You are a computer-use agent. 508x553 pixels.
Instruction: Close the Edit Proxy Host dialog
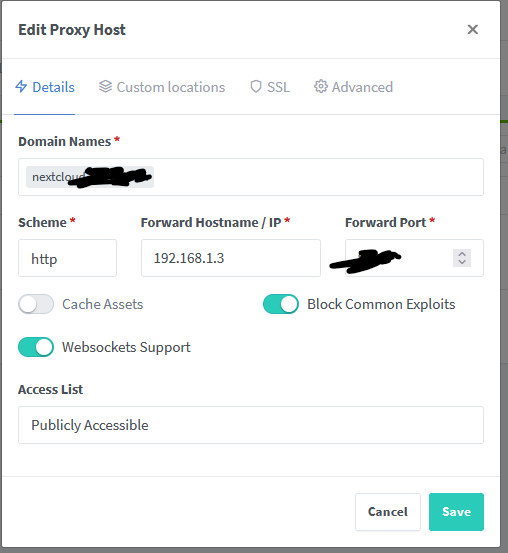click(472, 29)
